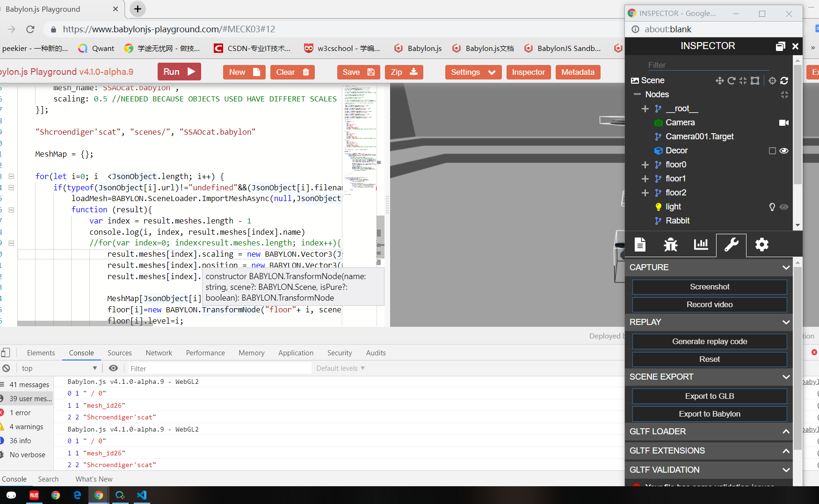Close the Inspector panel with the X
The width and height of the screenshot is (819, 504).
click(x=795, y=46)
